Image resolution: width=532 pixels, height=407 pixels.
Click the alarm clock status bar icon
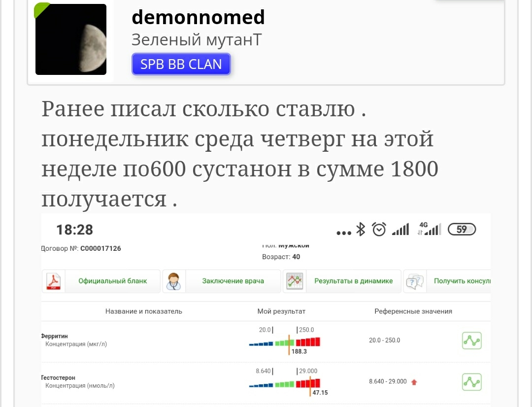click(x=380, y=229)
